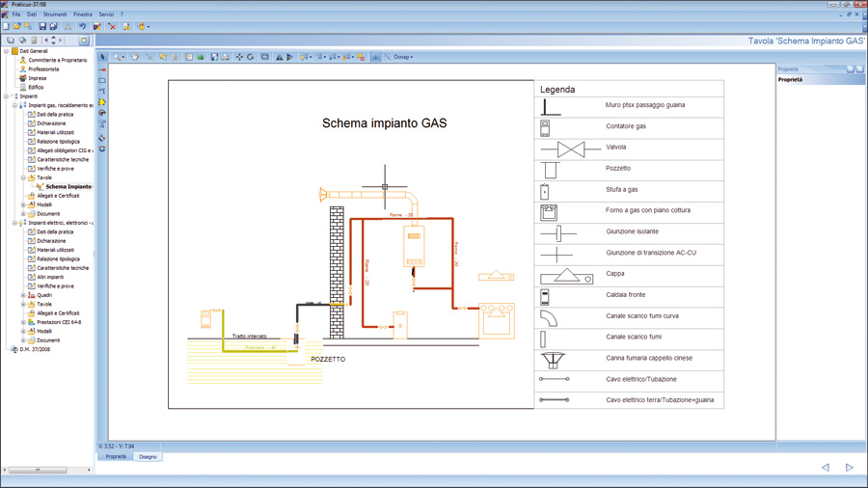The image size is (868, 488).
Task: Click the red-blue magnet icon in the vertical toolbar
Action: pyautogui.click(x=102, y=138)
